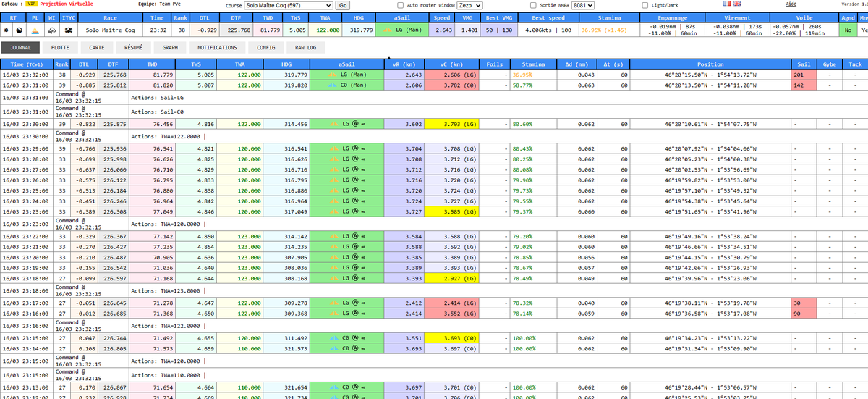Enable the Auto router window checkbox
The width and height of the screenshot is (868, 399).
tap(402, 5)
